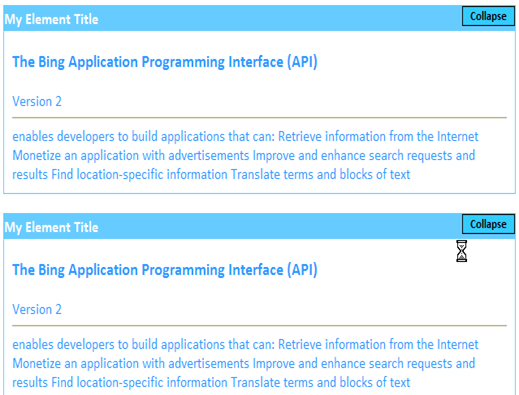Collapse the second My Element Title panel
Image resolution: width=519 pixels, height=395 pixels.
point(488,224)
